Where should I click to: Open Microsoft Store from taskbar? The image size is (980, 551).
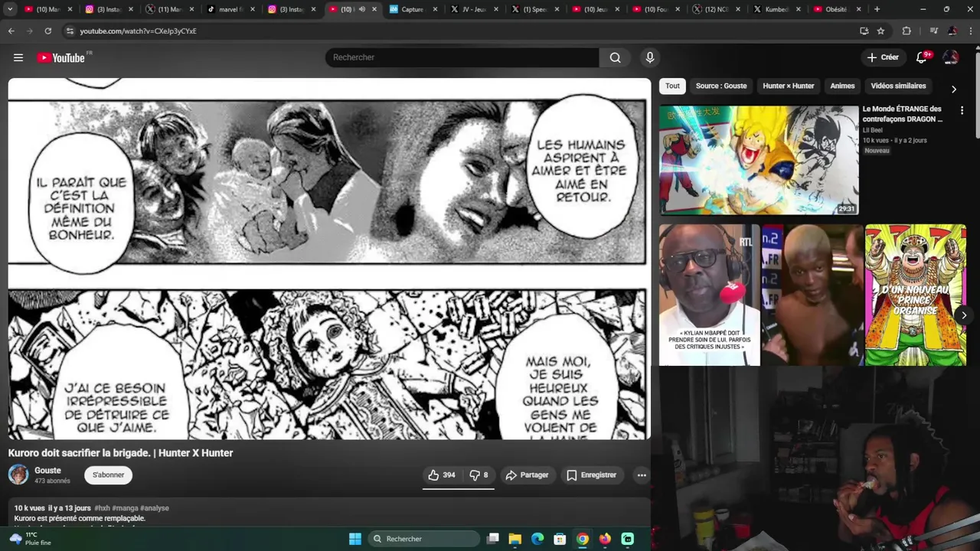(560, 539)
